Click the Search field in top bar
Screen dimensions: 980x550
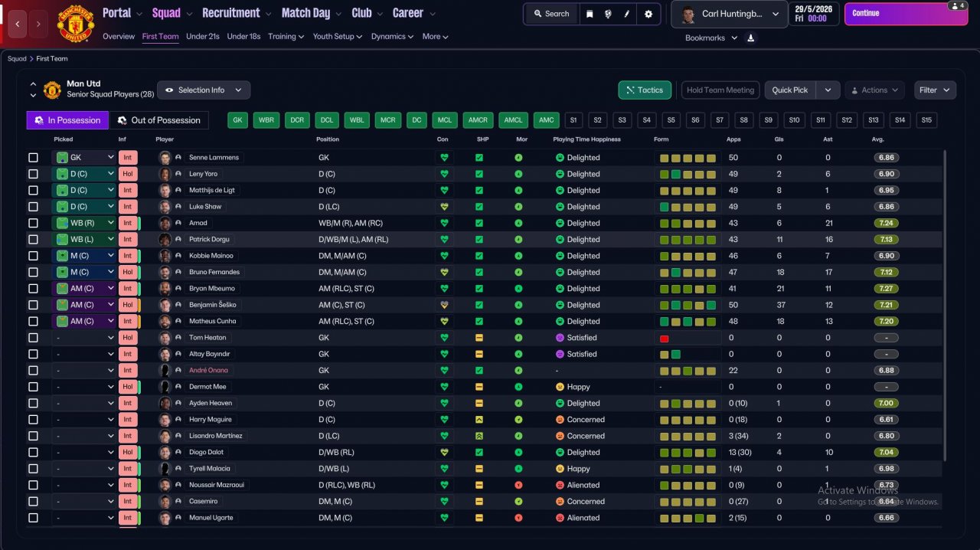[551, 14]
